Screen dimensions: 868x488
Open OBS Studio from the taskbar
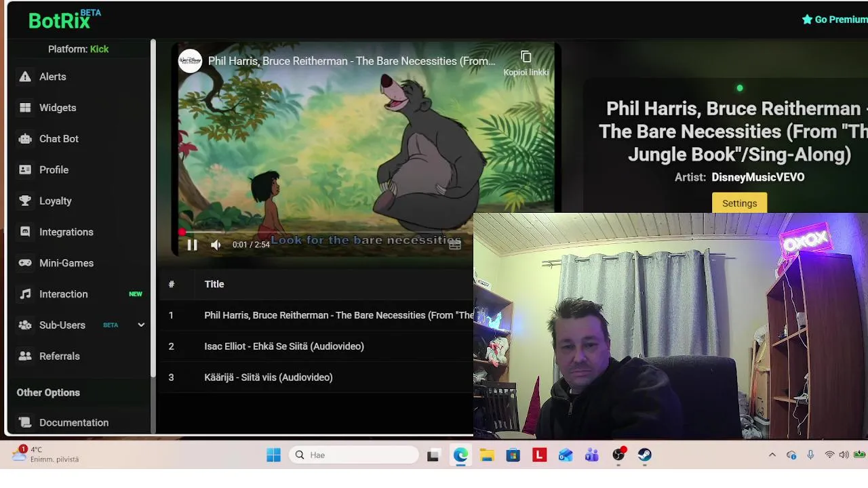618,455
